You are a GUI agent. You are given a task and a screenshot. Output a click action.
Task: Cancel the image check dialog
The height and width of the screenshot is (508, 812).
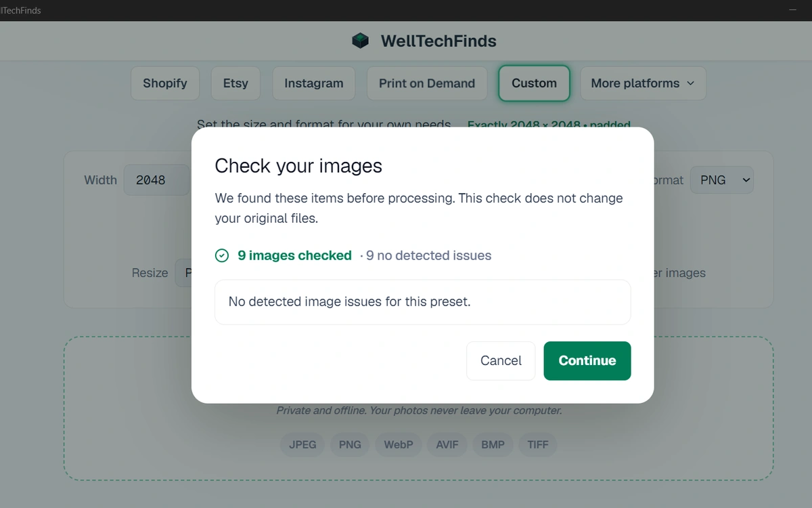501,360
